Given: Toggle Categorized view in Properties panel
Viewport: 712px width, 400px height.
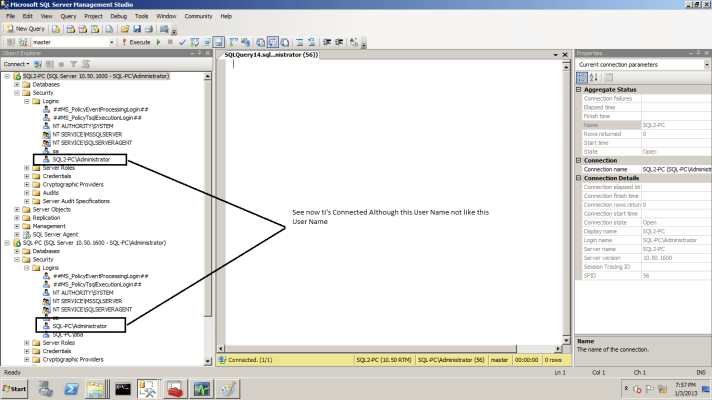Looking at the screenshot, I should tap(582, 78).
